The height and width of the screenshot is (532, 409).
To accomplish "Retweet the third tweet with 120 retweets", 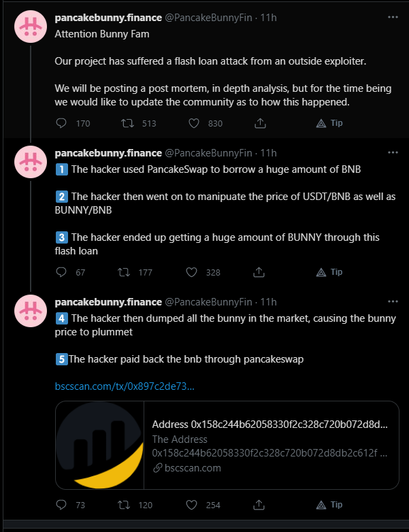I will click(124, 505).
